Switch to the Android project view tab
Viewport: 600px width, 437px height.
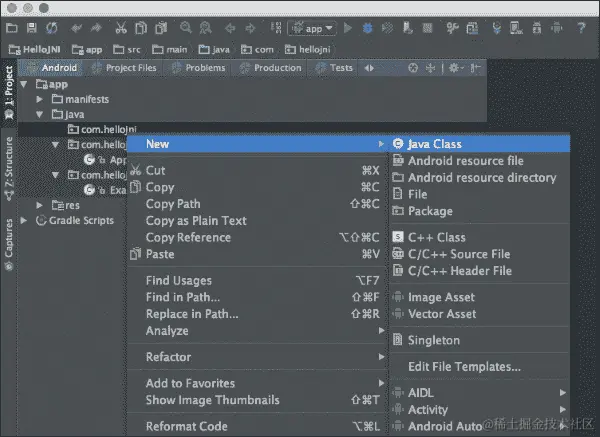click(x=53, y=68)
